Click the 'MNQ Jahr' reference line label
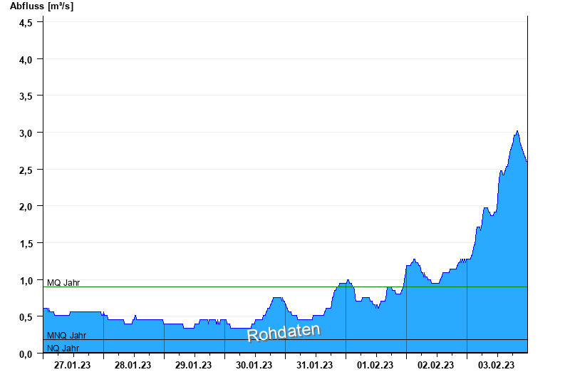This screenshot has height=392, width=570. [x=66, y=335]
